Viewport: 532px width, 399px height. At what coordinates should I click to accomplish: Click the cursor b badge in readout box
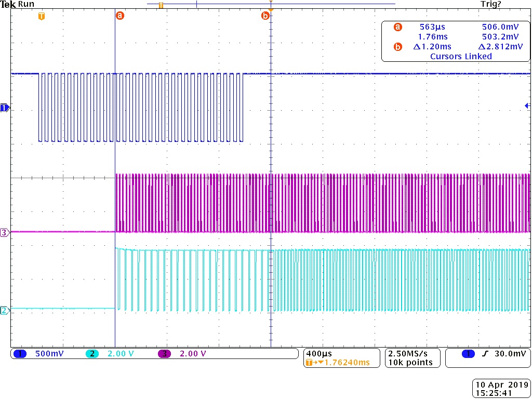pyautogui.click(x=398, y=47)
